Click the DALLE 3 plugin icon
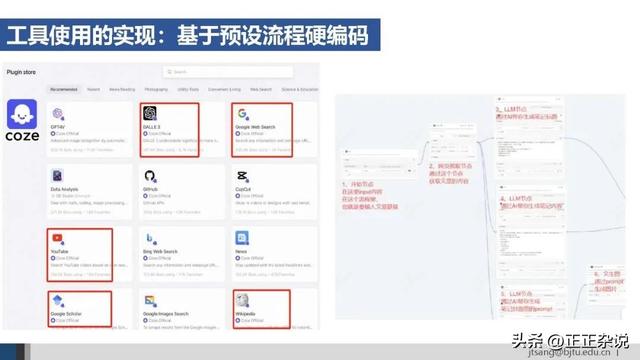Image resolution: width=640 pixels, height=360 pixels. click(x=150, y=113)
